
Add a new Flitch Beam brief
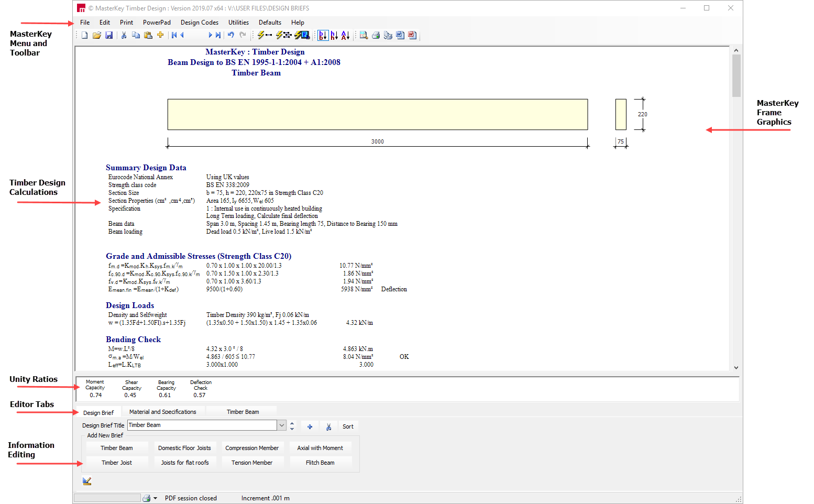[x=320, y=463]
